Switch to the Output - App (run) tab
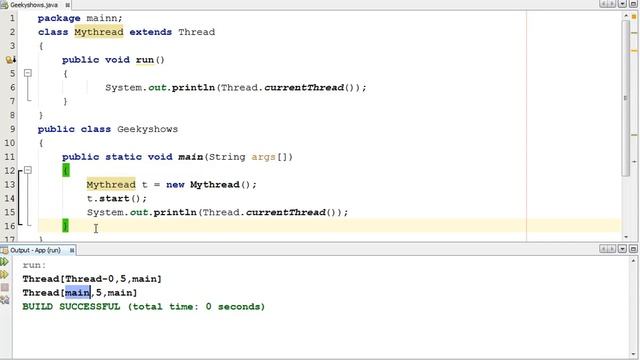640x360 pixels. (x=35, y=250)
